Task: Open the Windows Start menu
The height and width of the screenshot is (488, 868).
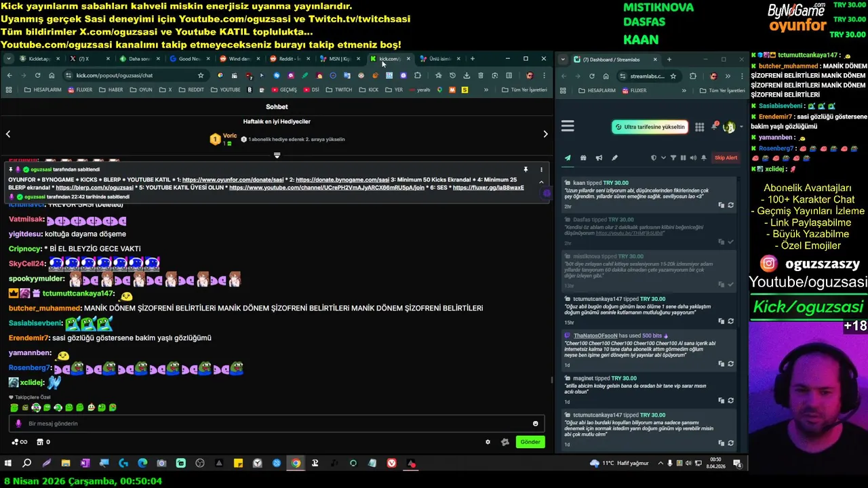Action: [x=8, y=464]
